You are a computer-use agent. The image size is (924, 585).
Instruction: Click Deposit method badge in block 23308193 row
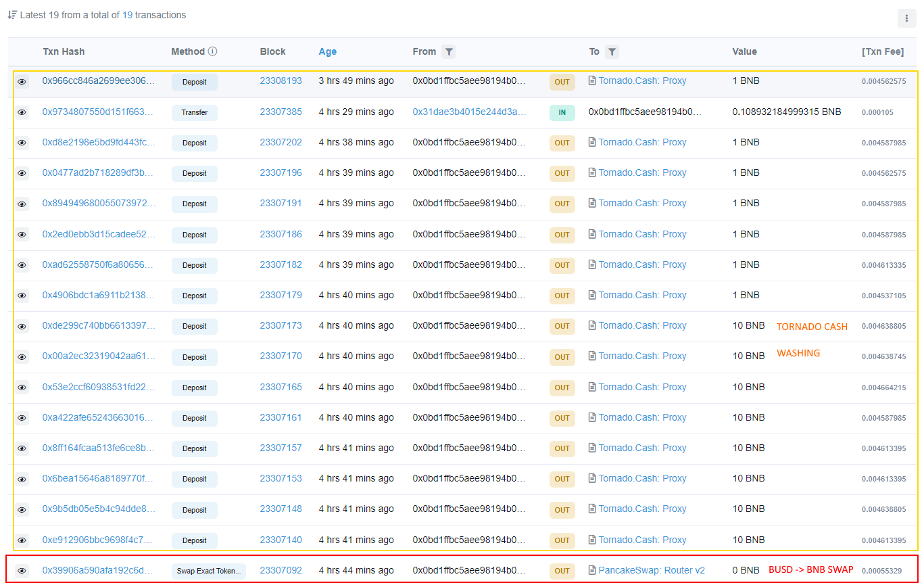(x=195, y=82)
